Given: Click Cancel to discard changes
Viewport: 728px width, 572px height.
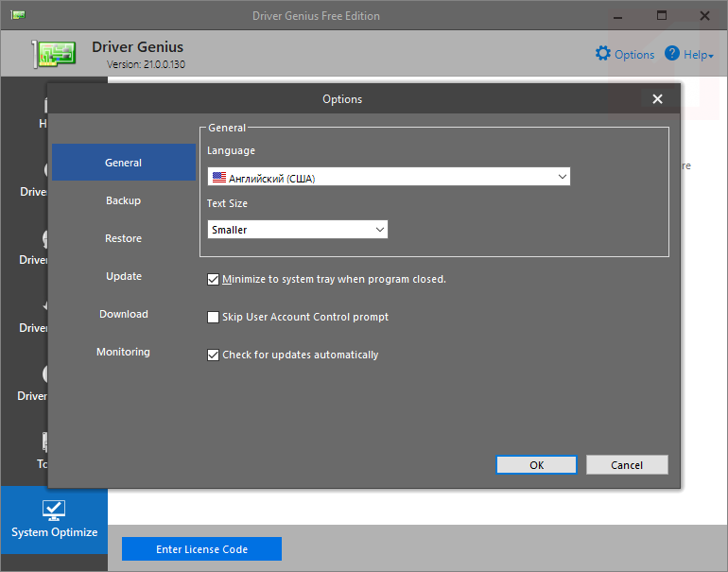Looking at the screenshot, I should click(x=627, y=465).
